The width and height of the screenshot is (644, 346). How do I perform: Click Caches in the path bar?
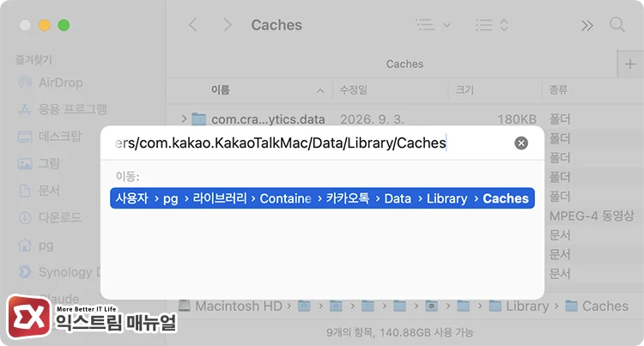[597, 307]
